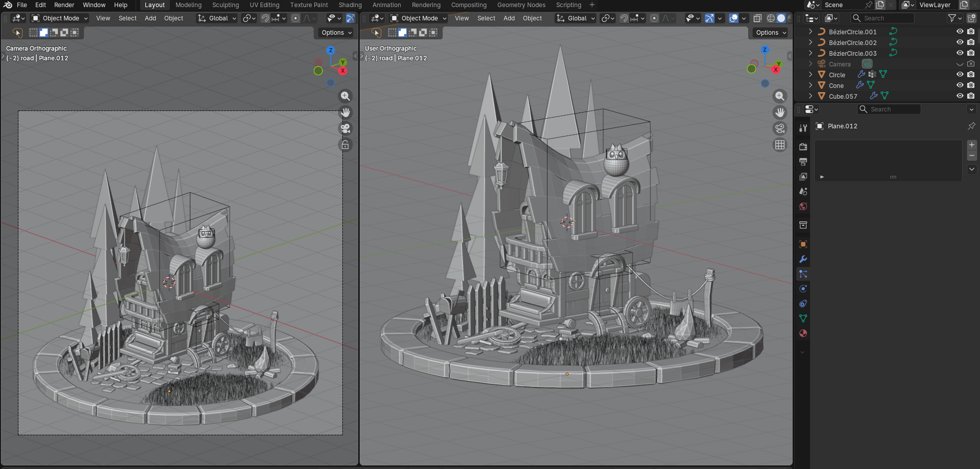Open the Render properties tab
The image size is (980, 469).
tap(803, 147)
